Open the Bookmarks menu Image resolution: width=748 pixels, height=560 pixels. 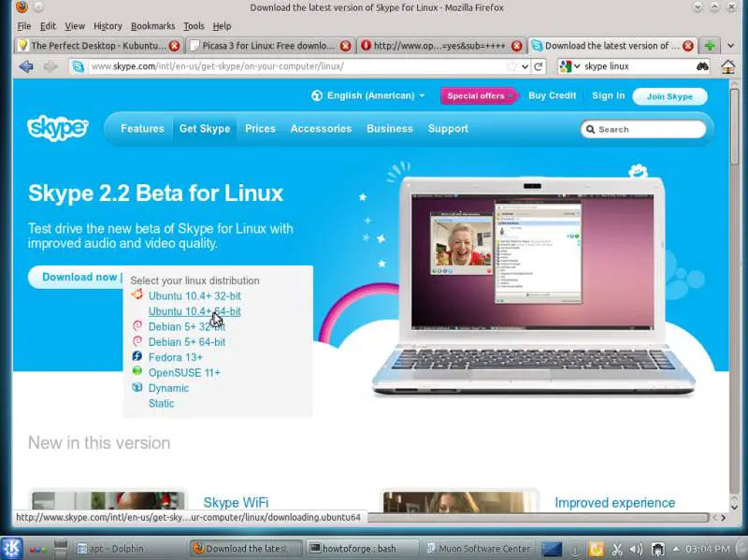(152, 26)
